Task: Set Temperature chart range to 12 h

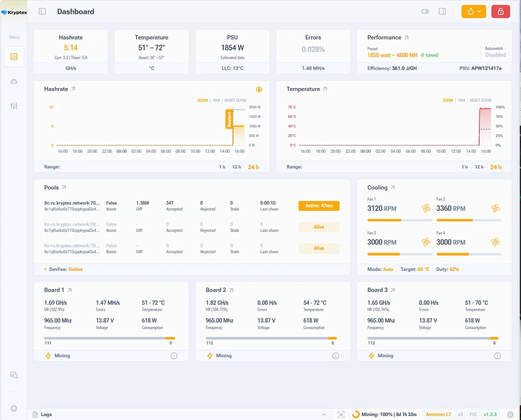Action: (479, 167)
